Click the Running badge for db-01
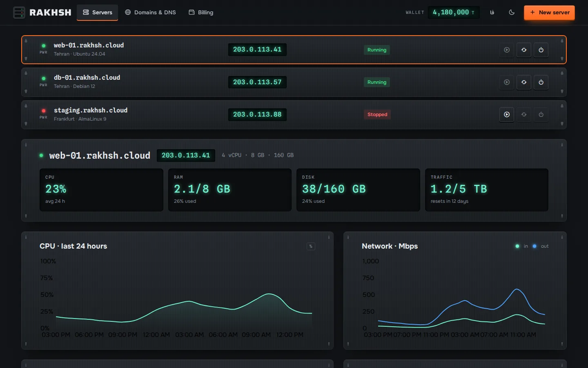The width and height of the screenshot is (588, 368). 377,82
